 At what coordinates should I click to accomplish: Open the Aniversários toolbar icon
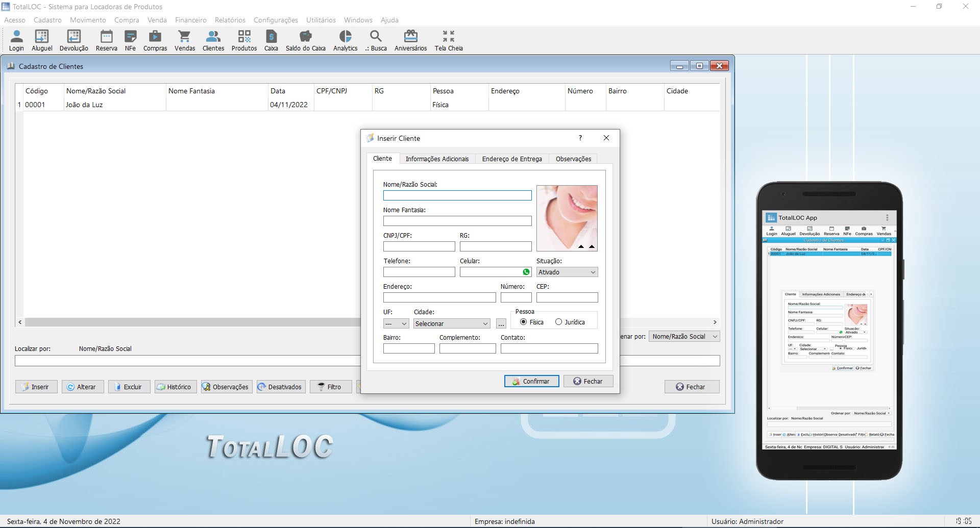[410, 40]
